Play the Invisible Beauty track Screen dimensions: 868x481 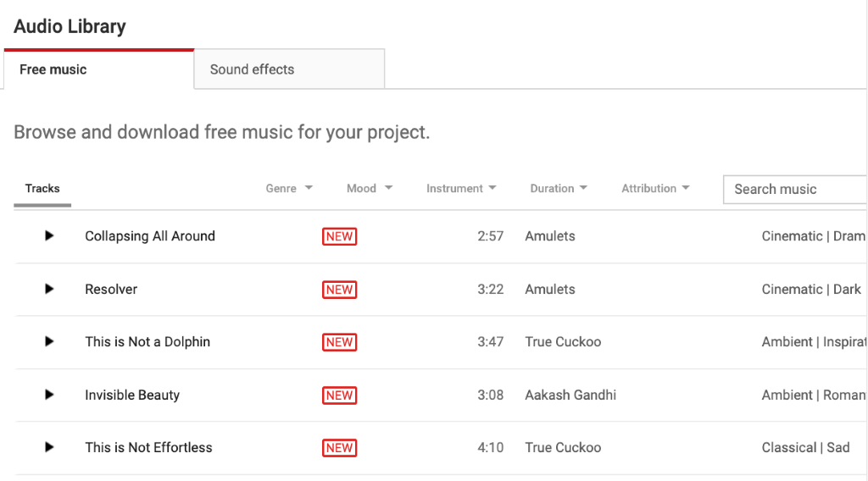[x=49, y=395]
